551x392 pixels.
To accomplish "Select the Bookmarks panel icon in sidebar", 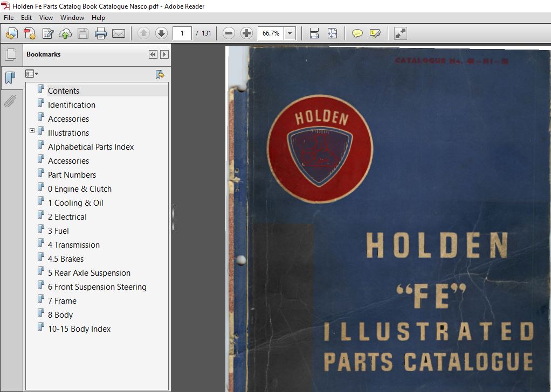I will (10, 78).
